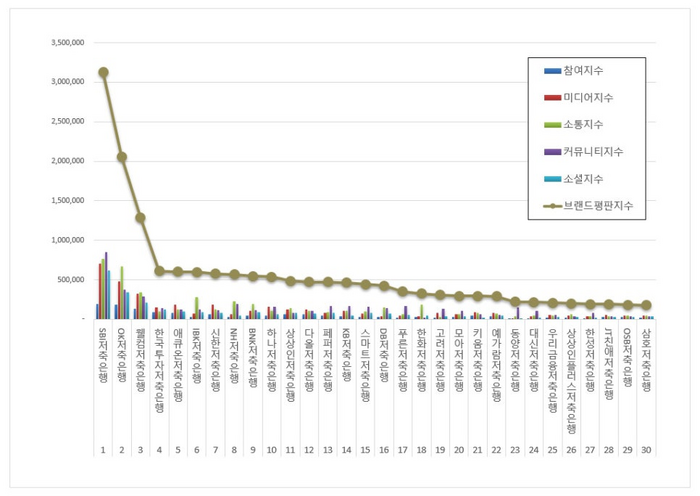Image resolution: width=700 pixels, height=496 pixels.
Task: Click rank number 30 on the axis
Action: (x=646, y=450)
